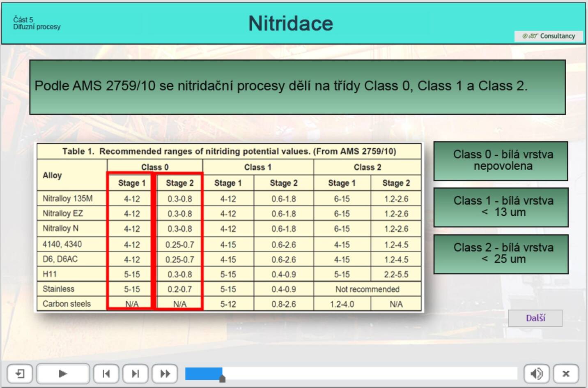Click the fast forward icon
This screenshot has width=588, height=388.
165,374
